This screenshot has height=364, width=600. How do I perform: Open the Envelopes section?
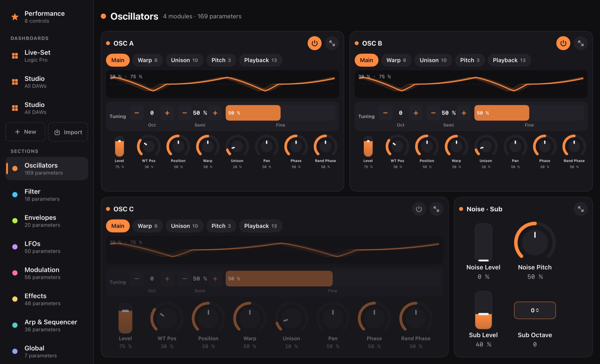(47, 221)
